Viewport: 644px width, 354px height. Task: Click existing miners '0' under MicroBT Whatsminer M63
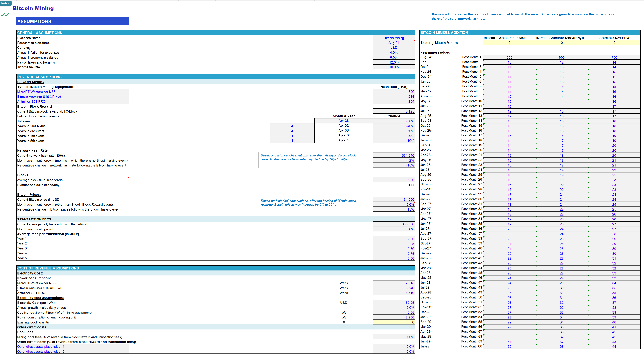(x=509, y=43)
